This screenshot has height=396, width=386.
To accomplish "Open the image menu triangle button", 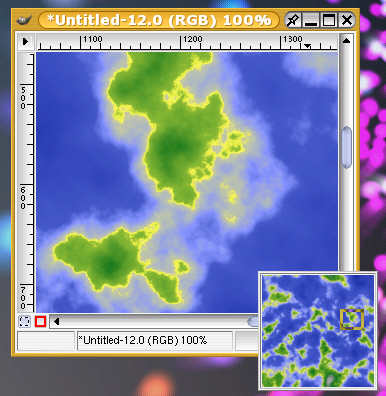I will click(x=25, y=42).
